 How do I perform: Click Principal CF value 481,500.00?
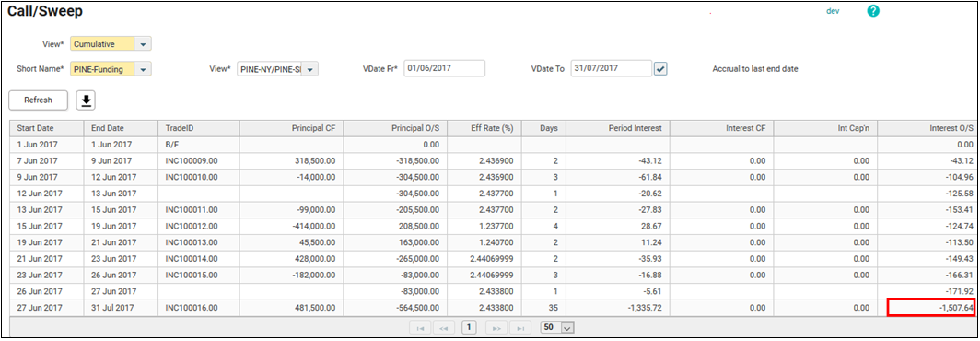pos(314,308)
